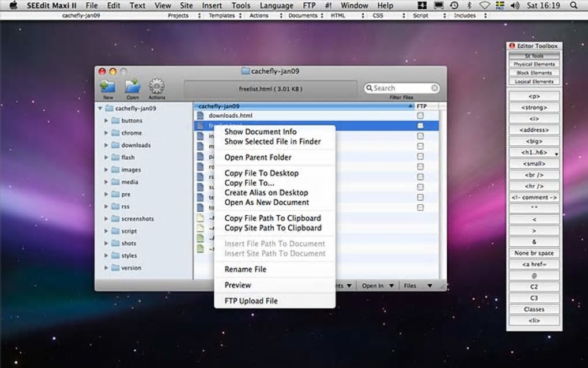The width and height of the screenshot is (588, 368).
Task: Click the Open folder icon
Action: [x=133, y=87]
